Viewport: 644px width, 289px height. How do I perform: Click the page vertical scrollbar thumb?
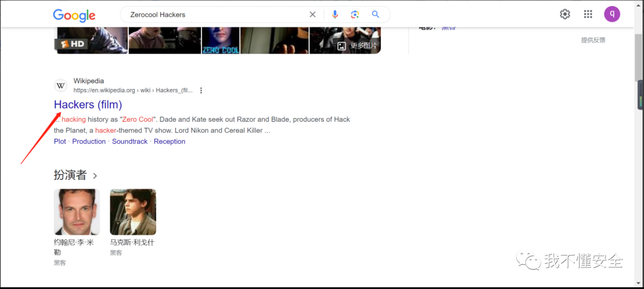(638, 57)
